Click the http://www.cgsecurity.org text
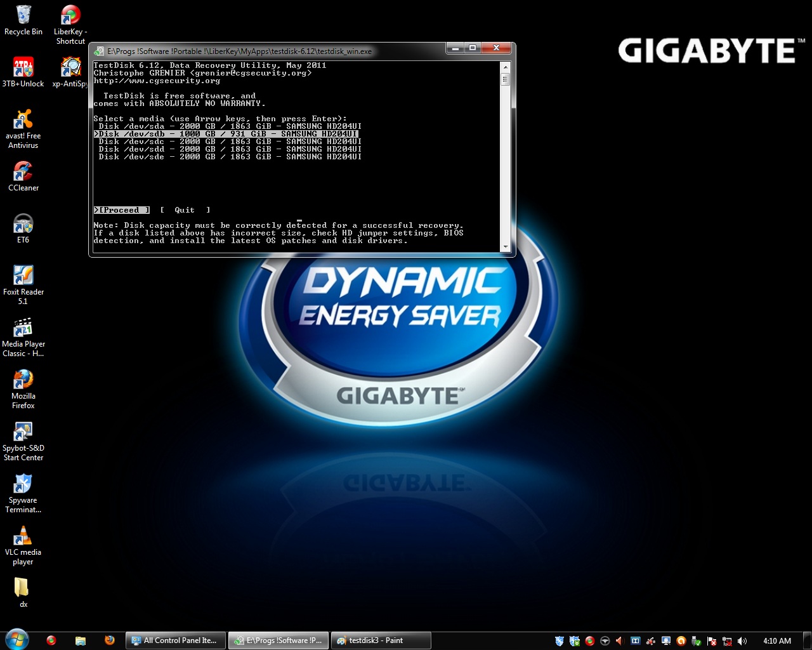 (x=157, y=81)
